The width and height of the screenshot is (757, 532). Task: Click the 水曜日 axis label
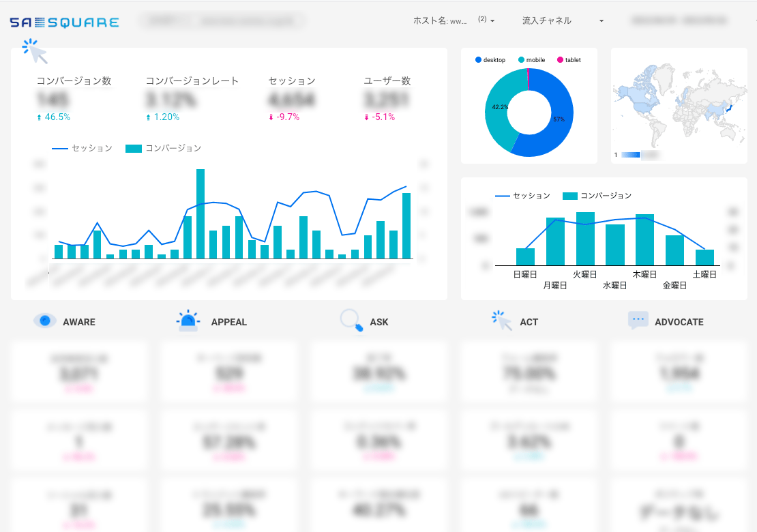[x=614, y=285]
